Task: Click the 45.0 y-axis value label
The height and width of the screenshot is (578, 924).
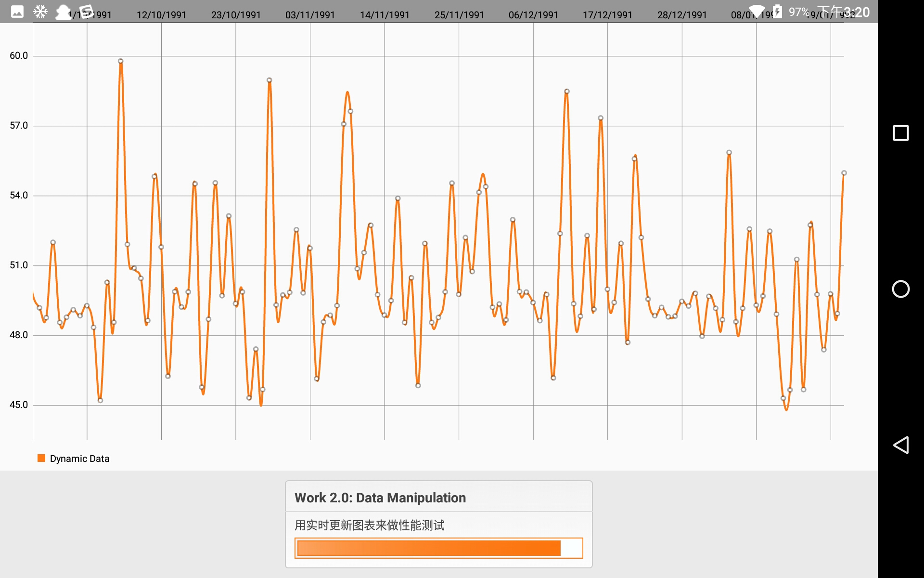Action: (x=19, y=405)
